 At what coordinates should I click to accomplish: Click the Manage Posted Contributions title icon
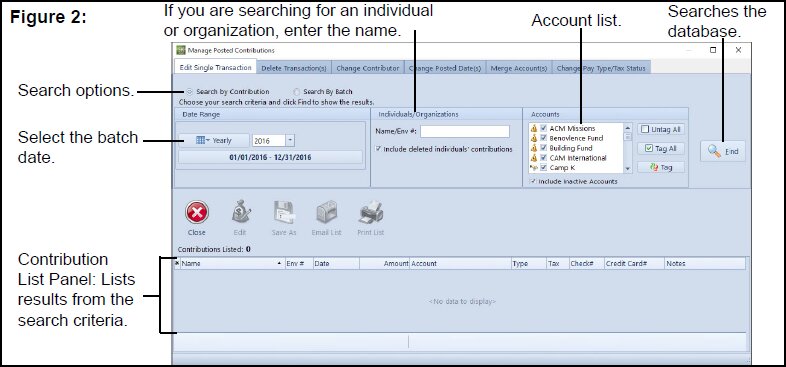pyautogui.click(x=181, y=50)
